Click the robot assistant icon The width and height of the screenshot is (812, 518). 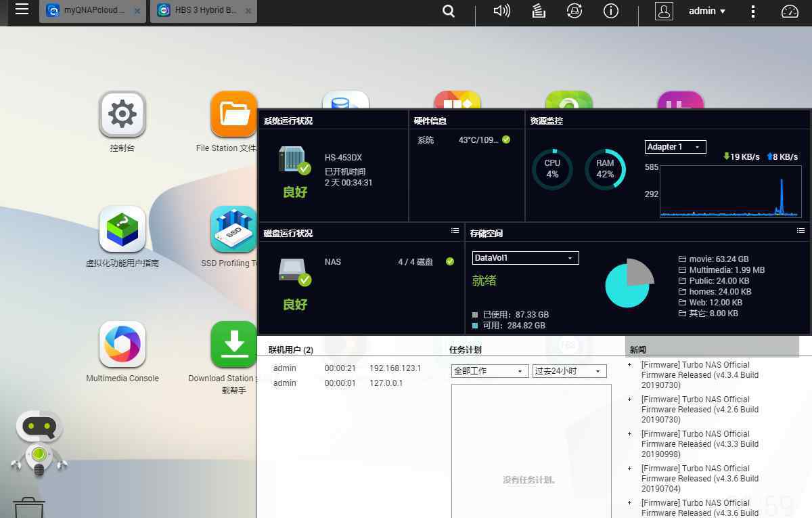[x=39, y=444]
